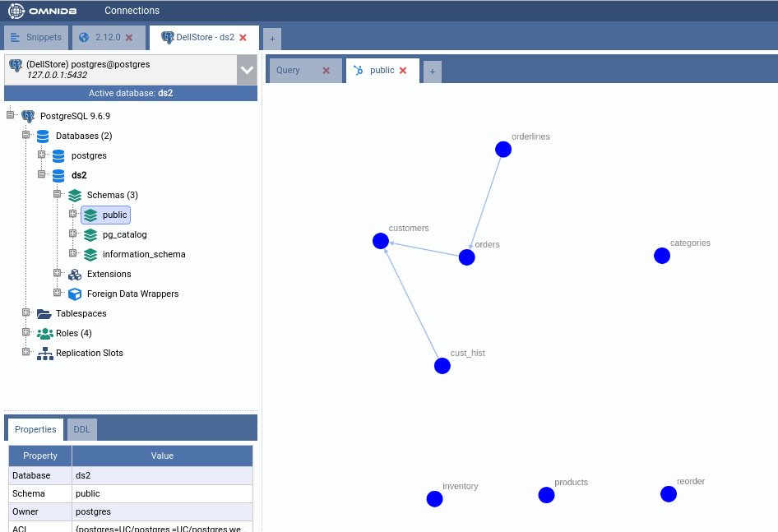This screenshot has height=532, width=778.
Task: Click the ds2 database icon
Action: point(58,175)
